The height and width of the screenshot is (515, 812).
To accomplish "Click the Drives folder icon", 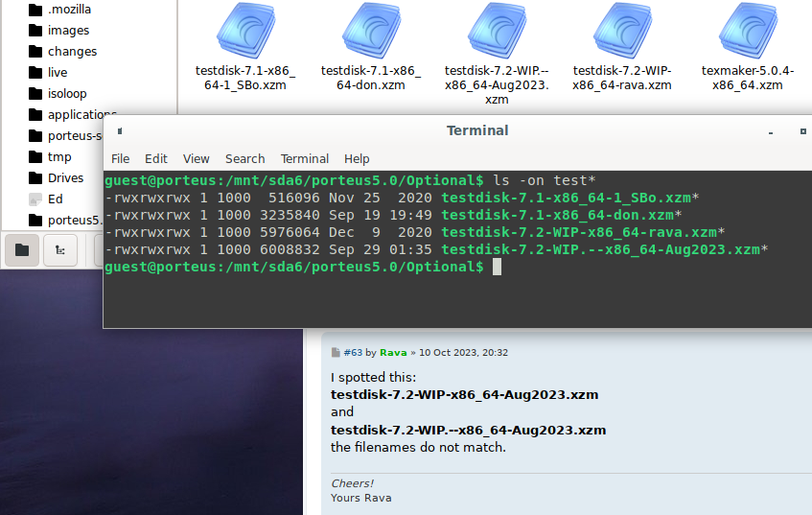I will (x=35, y=178).
